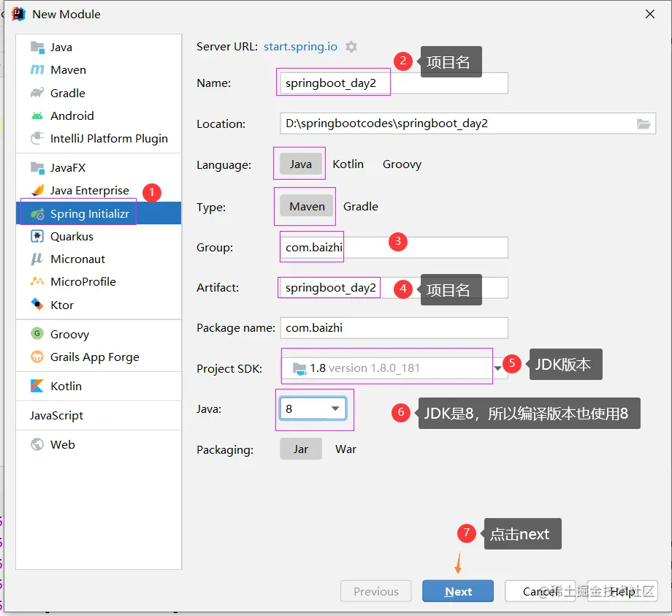Click the Name input field
This screenshot has width=672, height=616.
coord(394,83)
